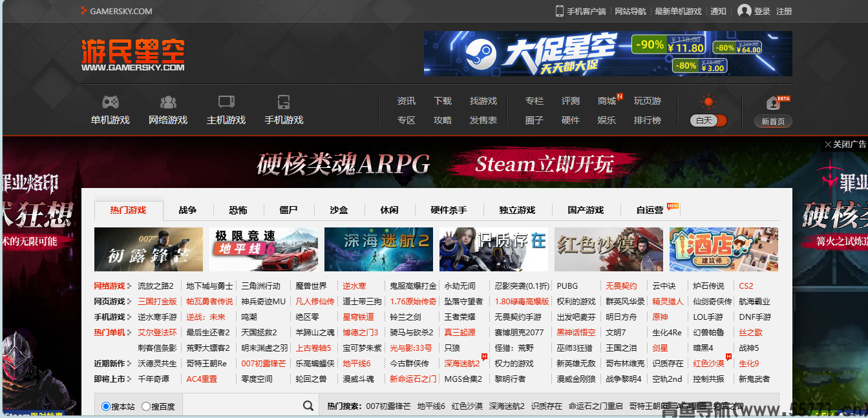Click the 初露锋芒 007 game thumbnail

tap(149, 249)
